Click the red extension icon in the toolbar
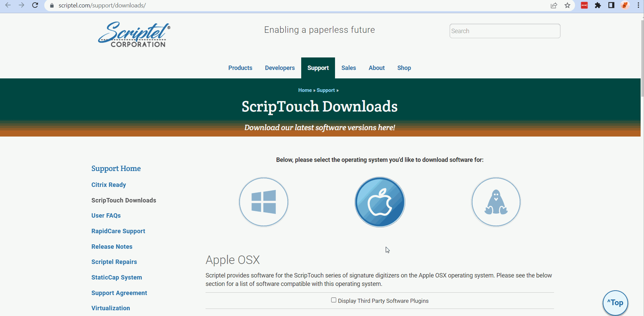Image resolution: width=644 pixels, height=316 pixels. click(x=584, y=5)
